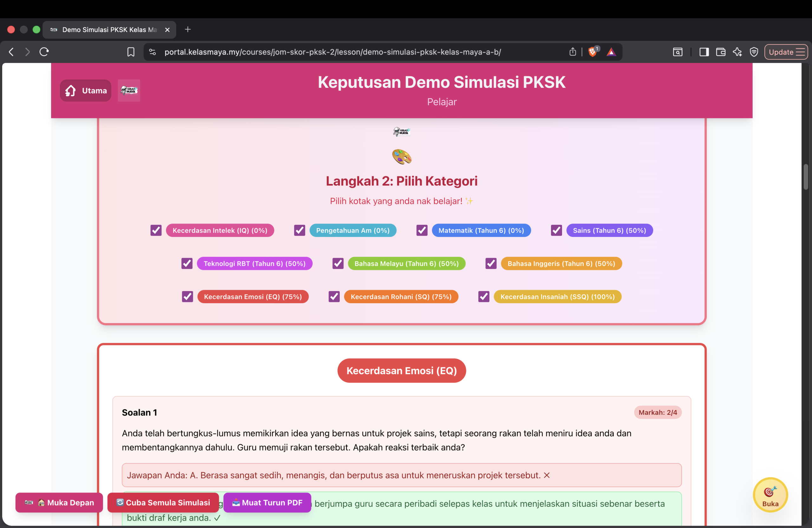Viewport: 812px width, 528px height.
Task: Uncheck Kecerdasan Intelek (IQ) checkbox
Action: (x=156, y=230)
